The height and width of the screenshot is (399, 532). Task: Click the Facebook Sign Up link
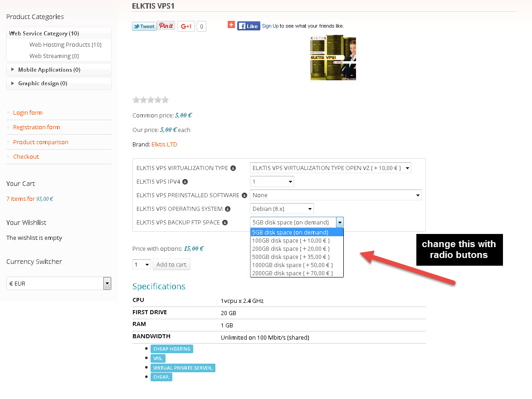click(270, 26)
